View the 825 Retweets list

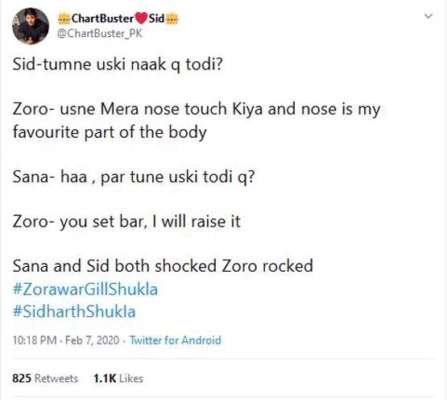pyautogui.click(x=45, y=378)
